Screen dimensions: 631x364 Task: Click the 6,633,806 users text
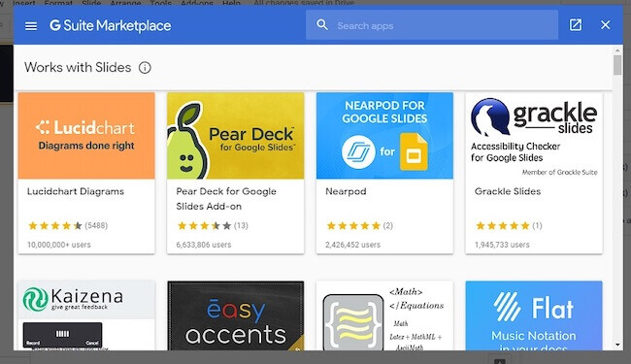tap(204, 245)
